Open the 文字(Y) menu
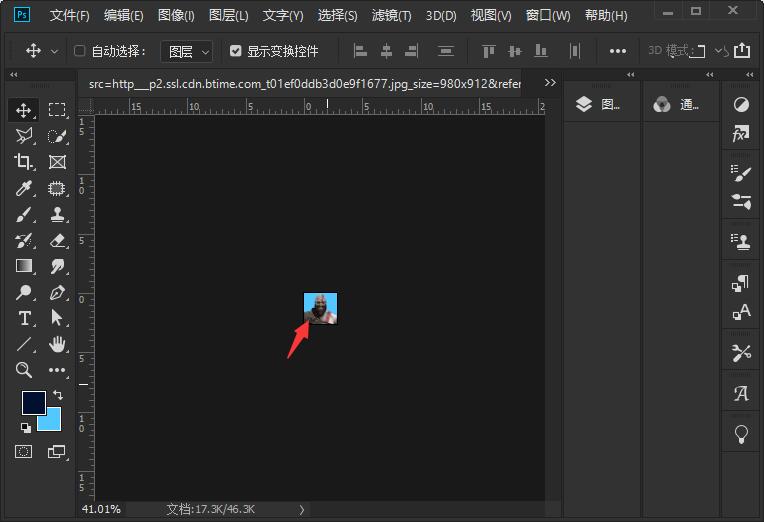The height and width of the screenshot is (522, 764). [x=283, y=16]
